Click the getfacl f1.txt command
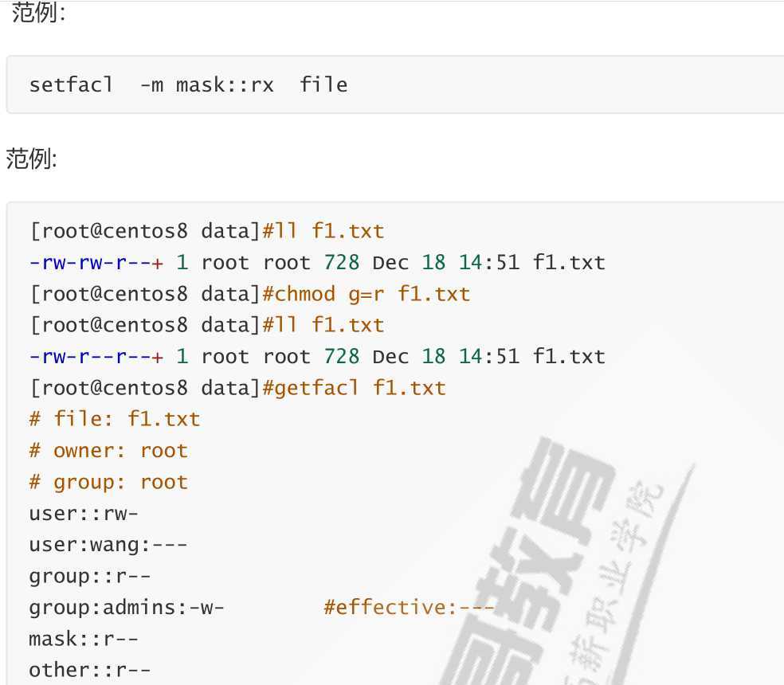784x685 pixels. coord(354,388)
